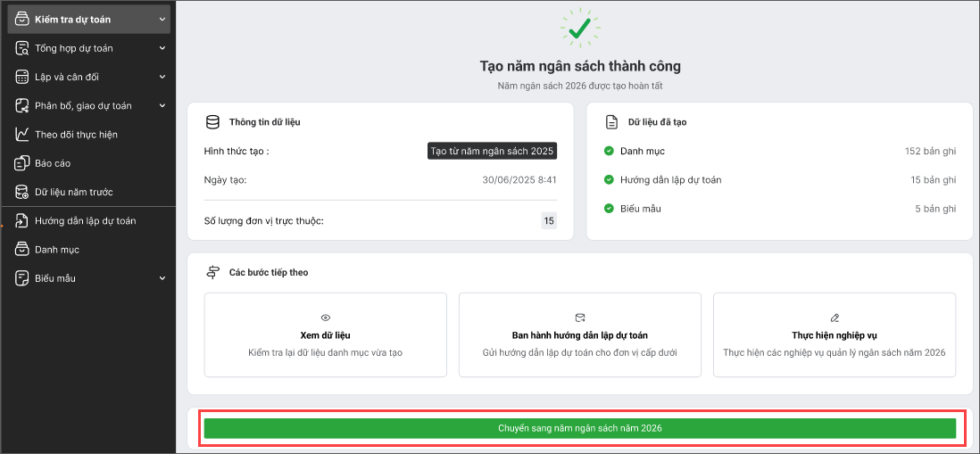Click the green check beside Danh mục
980x454 pixels.
point(609,151)
